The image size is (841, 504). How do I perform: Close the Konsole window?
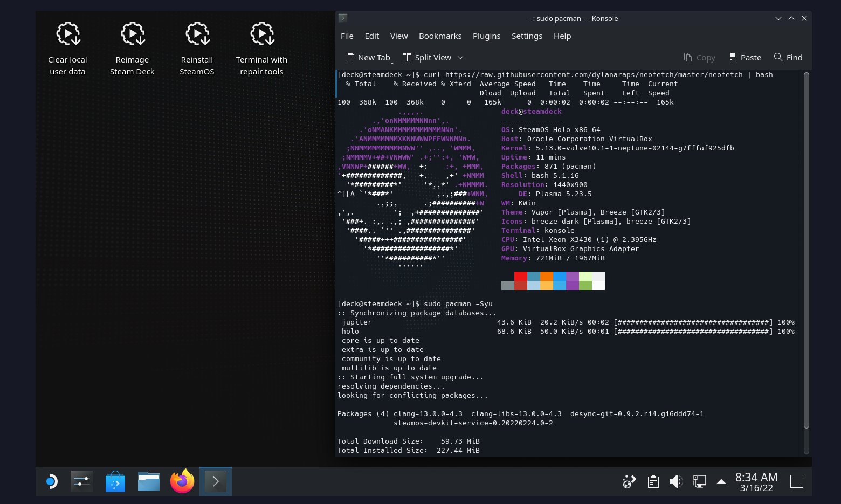804,18
